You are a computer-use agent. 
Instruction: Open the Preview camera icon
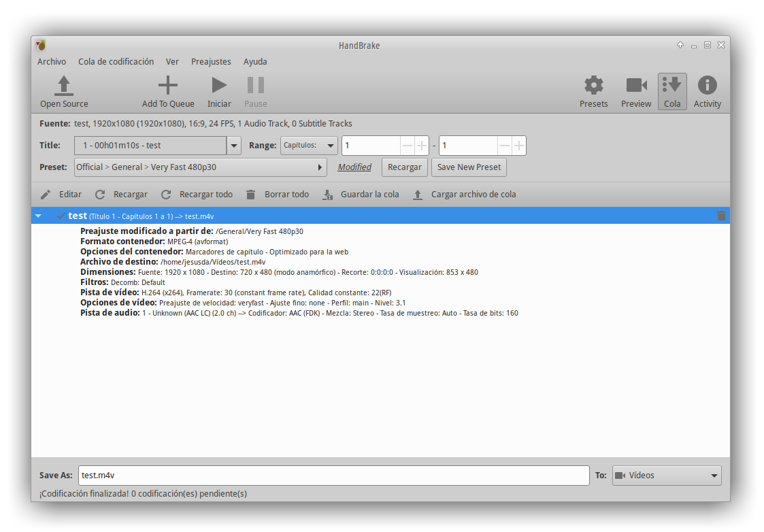click(636, 86)
